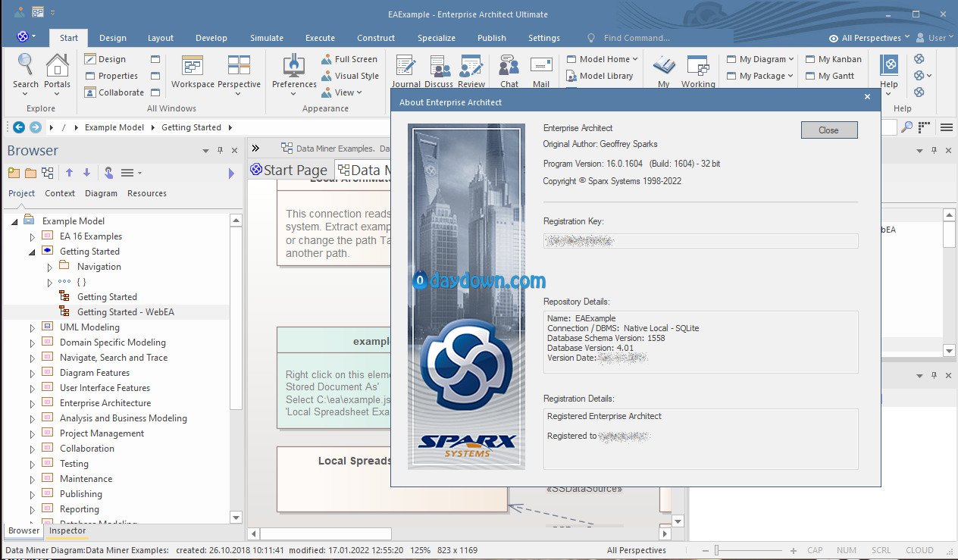Expand the Navigation folder in tree

tap(50, 267)
